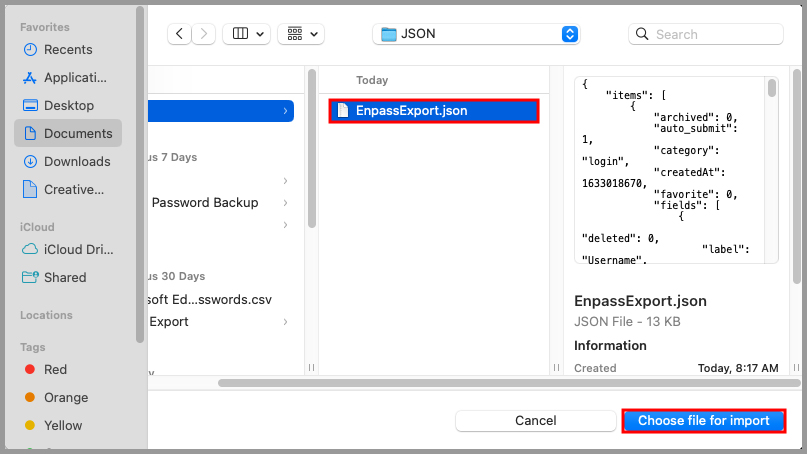Click the back navigation arrow

(x=180, y=34)
